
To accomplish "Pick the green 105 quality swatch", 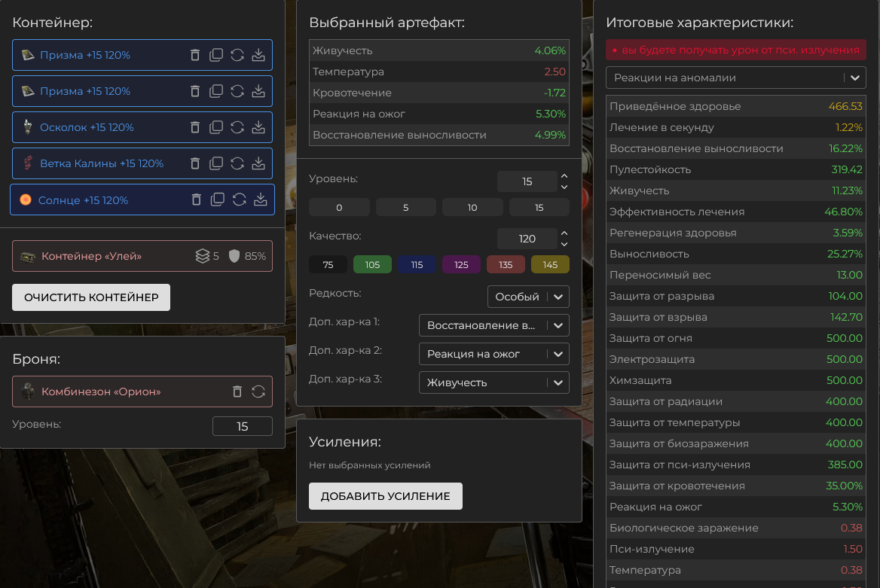I will tap(372, 265).
